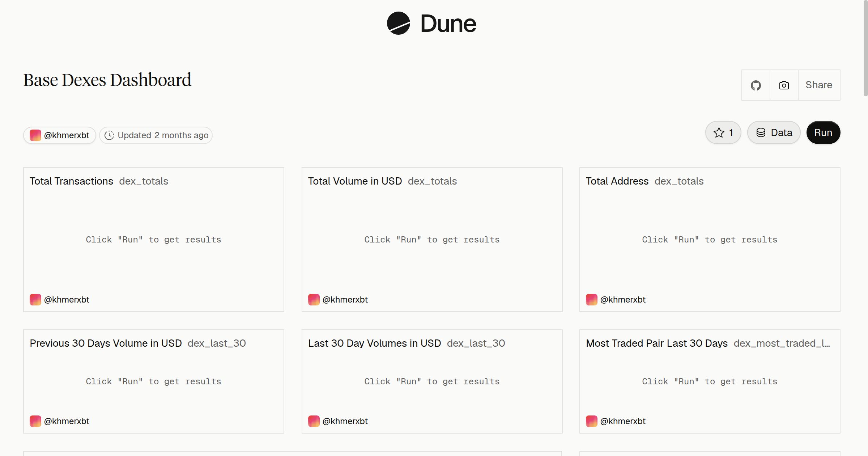The height and width of the screenshot is (456, 868).
Task: Click the clock icon beside Updated
Action: (109, 135)
